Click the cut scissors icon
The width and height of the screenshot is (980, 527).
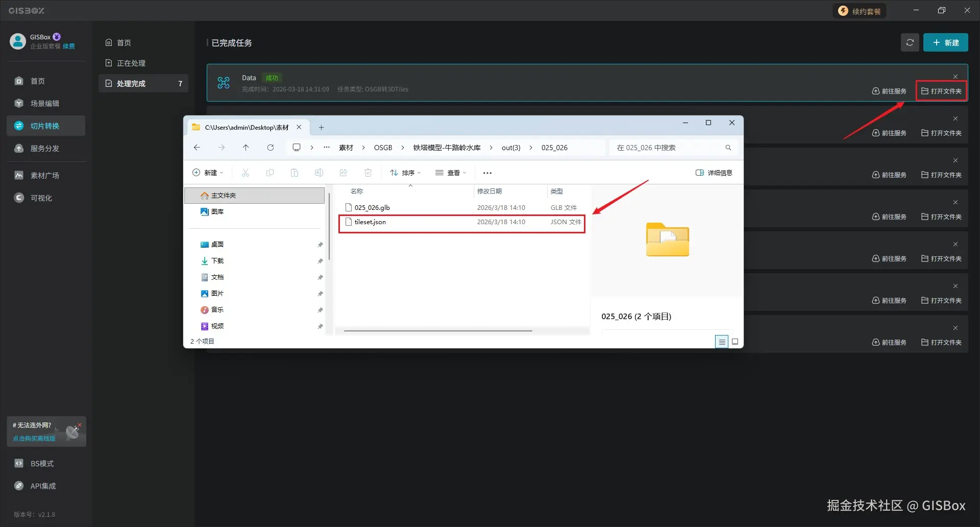(246, 173)
